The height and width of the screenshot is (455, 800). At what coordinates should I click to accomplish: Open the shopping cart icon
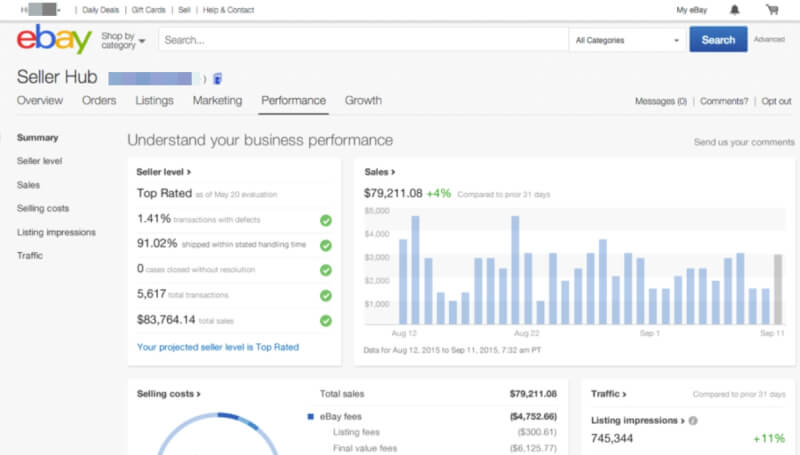pyautogui.click(x=772, y=10)
